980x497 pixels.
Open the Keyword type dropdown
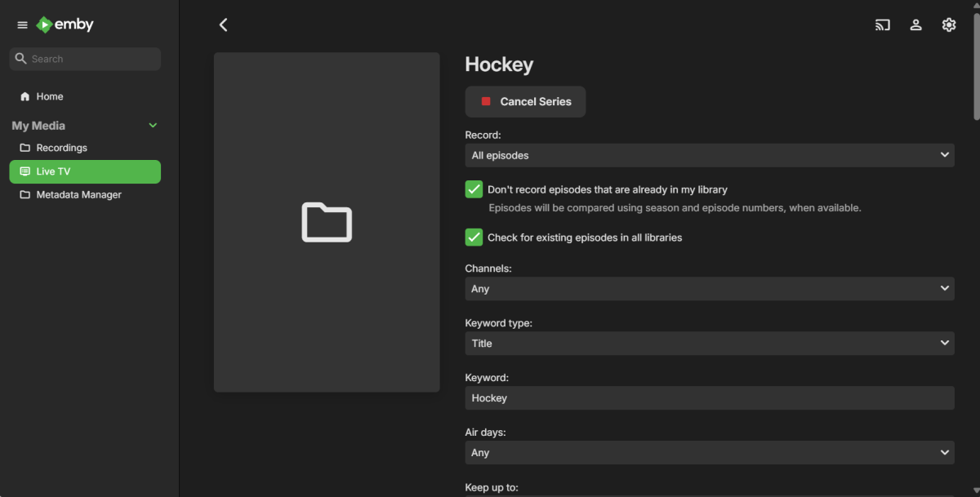pyautogui.click(x=709, y=343)
